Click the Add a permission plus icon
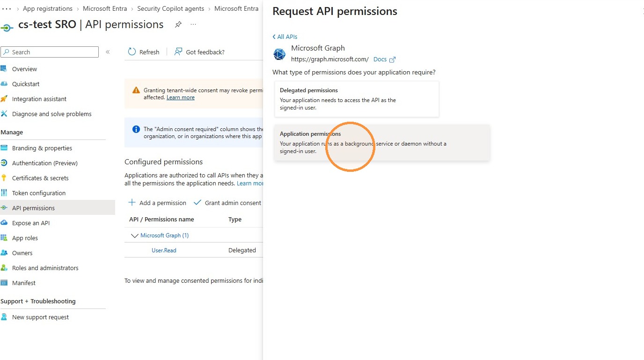 (132, 203)
